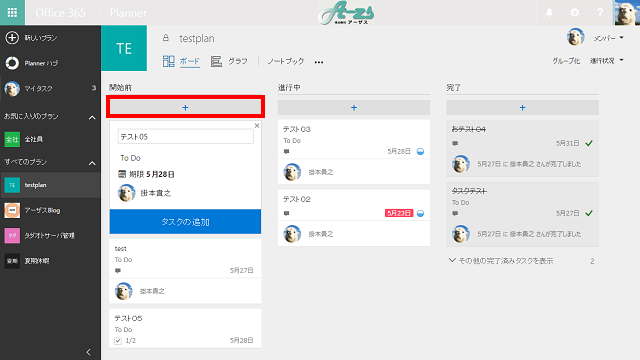Click the TE testplan tile
Image resolution: width=640 pixels, height=360 pixels.
(x=124, y=48)
